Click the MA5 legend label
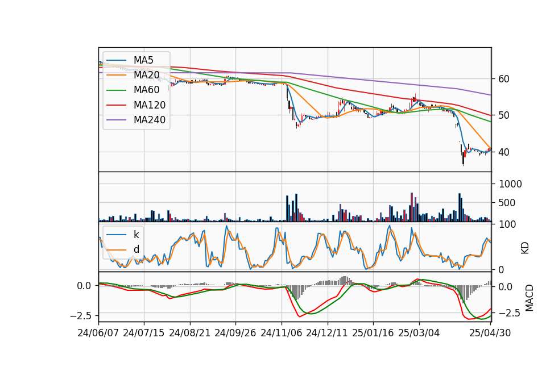546x392 pixels. [x=143, y=60]
